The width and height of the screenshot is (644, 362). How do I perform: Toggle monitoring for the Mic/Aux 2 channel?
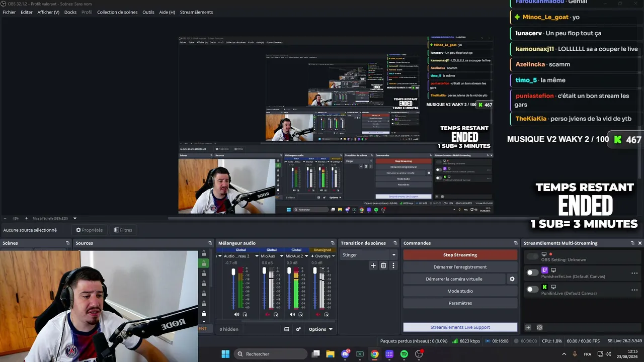[x=301, y=315]
